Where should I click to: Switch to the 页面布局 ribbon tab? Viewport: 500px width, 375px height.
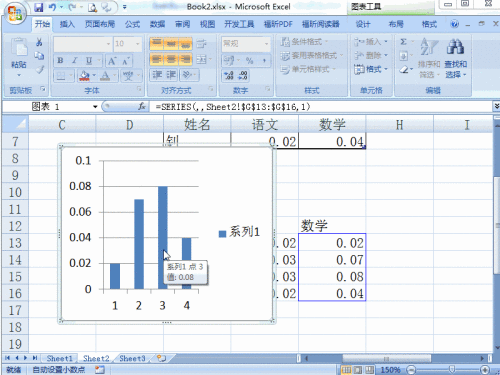[100, 24]
